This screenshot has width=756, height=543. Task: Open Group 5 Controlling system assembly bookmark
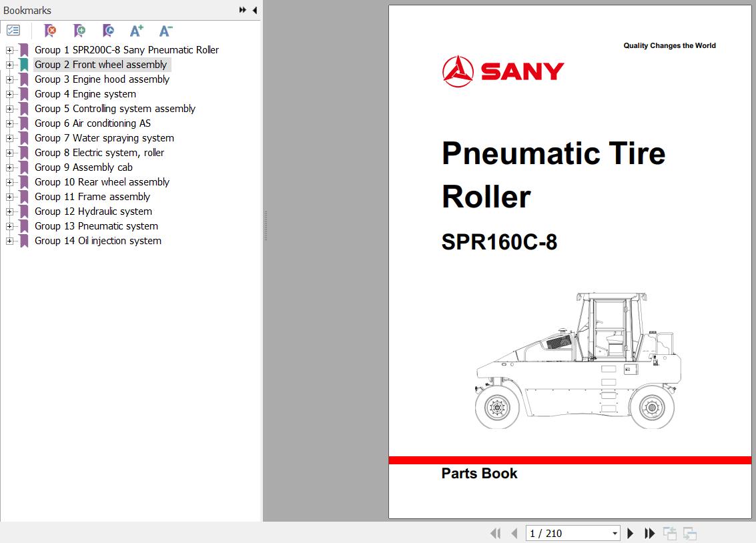tap(115, 109)
